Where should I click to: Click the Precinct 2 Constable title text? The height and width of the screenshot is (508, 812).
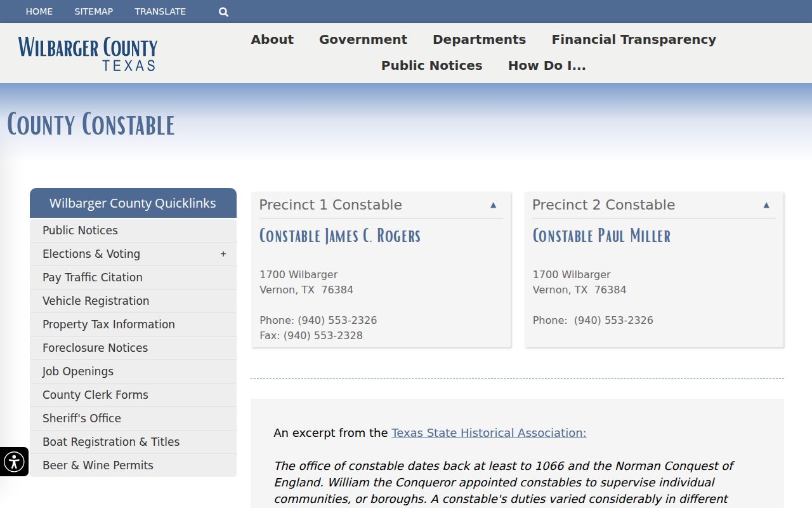point(603,205)
